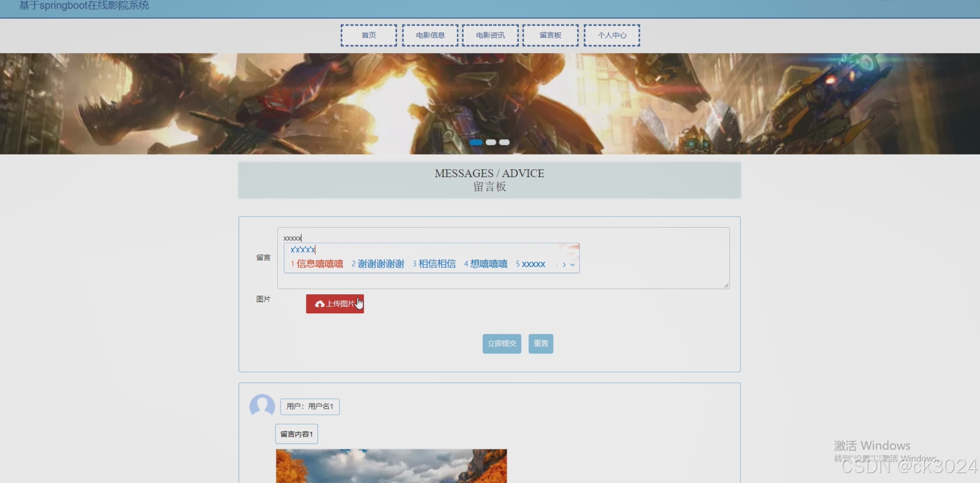Screen dimensions: 980x483
Task: Open the autumn landscape message image
Action: click(x=391, y=466)
